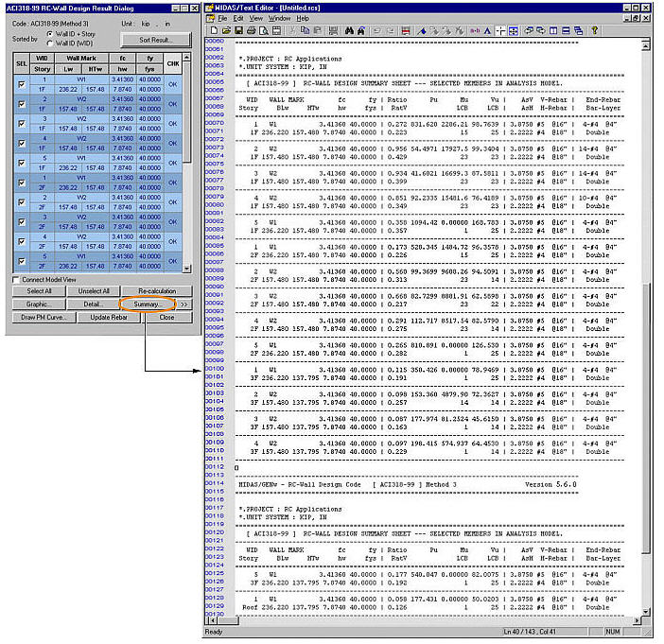Image resolution: width=664 pixels, height=644 pixels.
Task: Copy selection with the Copy icon
Action: tap(305, 30)
